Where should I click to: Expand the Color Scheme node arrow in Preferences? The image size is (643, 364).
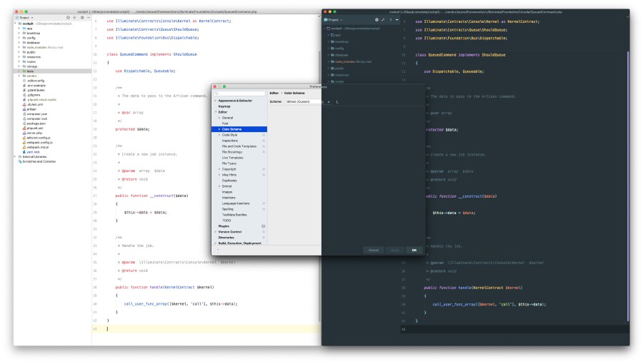[219, 129]
